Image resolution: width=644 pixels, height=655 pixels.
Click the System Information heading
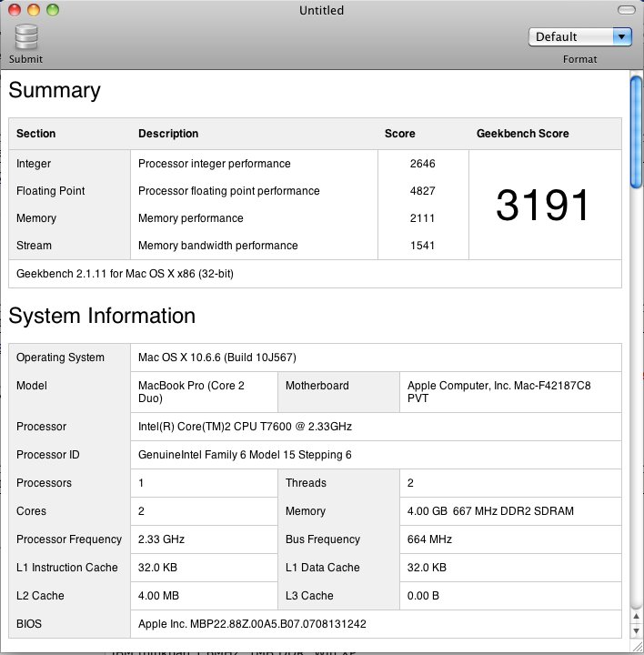tap(102, 316)
